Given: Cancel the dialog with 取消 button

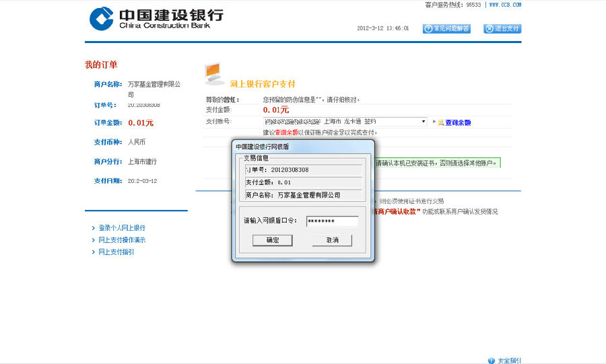Looking at the screenshot, I should [x=332, y=240].
